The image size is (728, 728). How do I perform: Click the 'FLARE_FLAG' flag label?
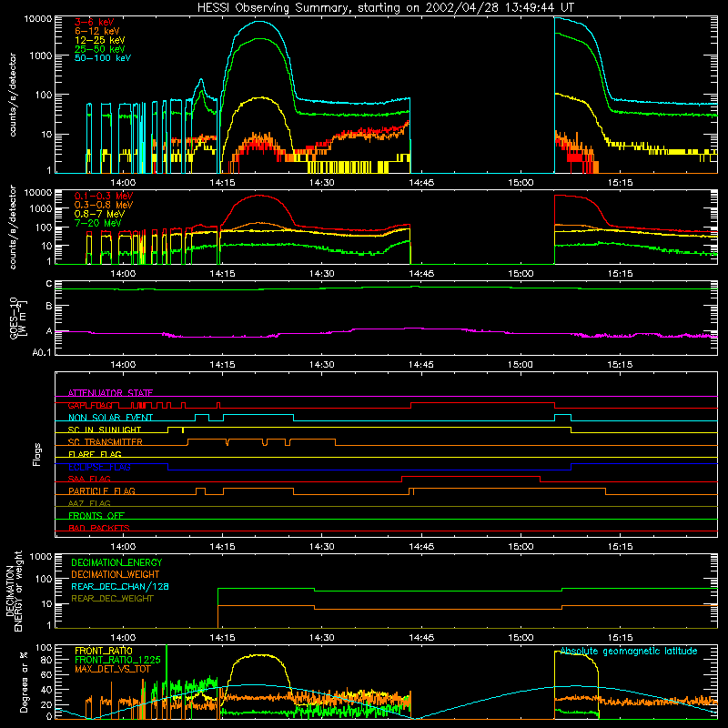[95, 454]
